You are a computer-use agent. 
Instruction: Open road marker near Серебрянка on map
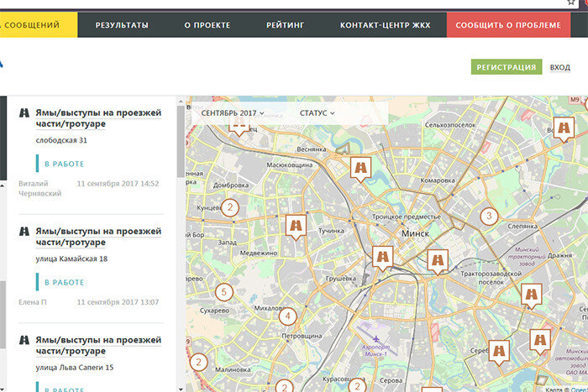(499, 353)
